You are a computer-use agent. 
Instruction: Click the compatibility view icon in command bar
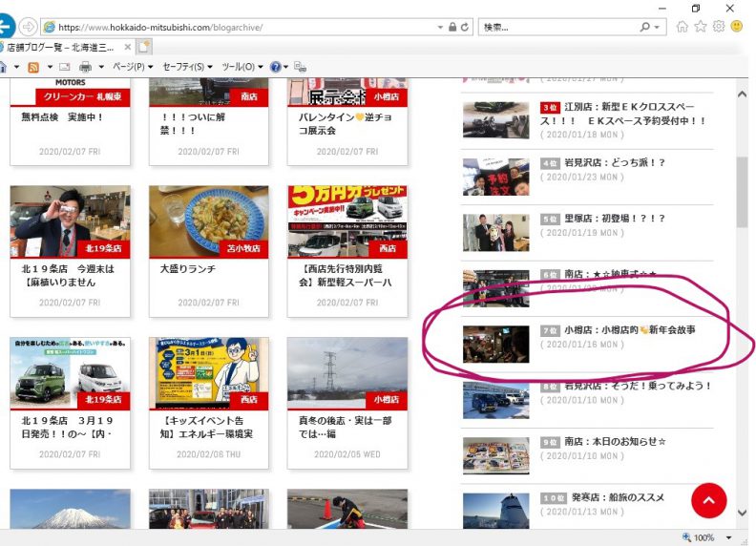click(x=300, y=67)
